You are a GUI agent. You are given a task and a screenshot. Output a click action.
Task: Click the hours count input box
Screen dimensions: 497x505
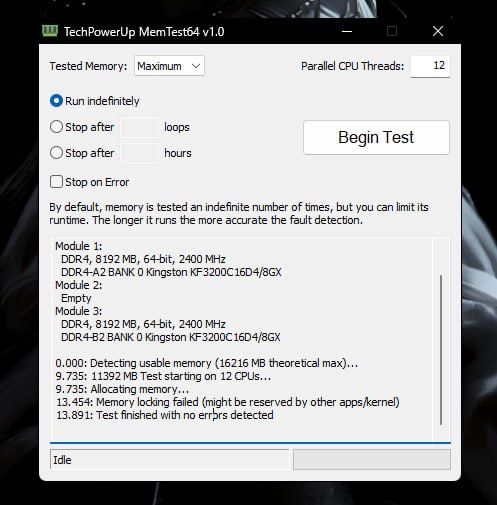(x=139, y=153)
